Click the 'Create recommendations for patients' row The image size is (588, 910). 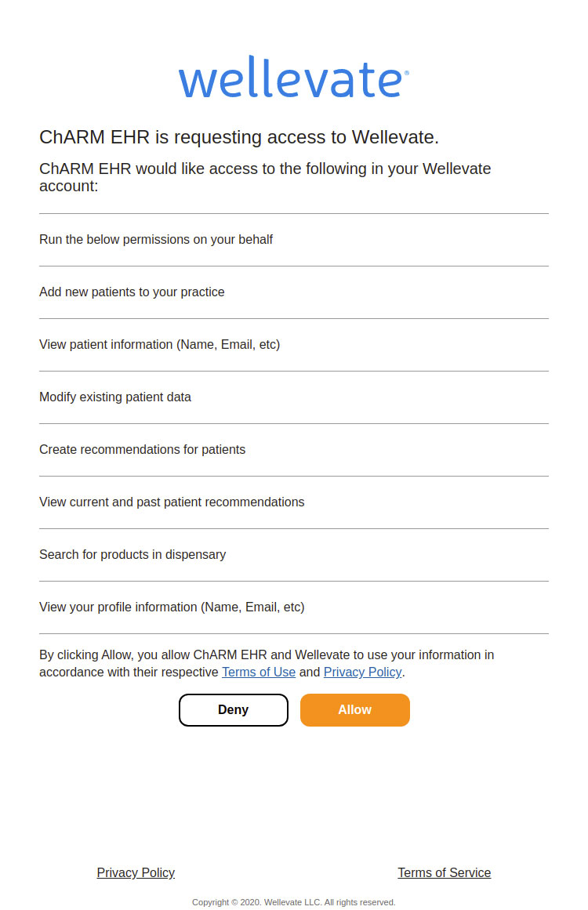click(142, 449)
